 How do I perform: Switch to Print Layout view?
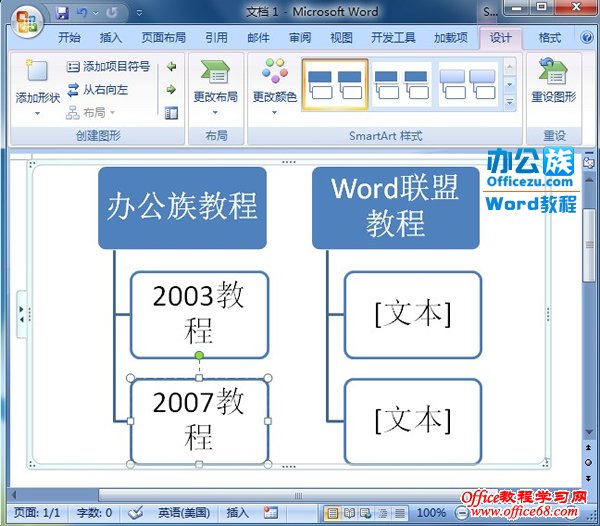(332, 513)
